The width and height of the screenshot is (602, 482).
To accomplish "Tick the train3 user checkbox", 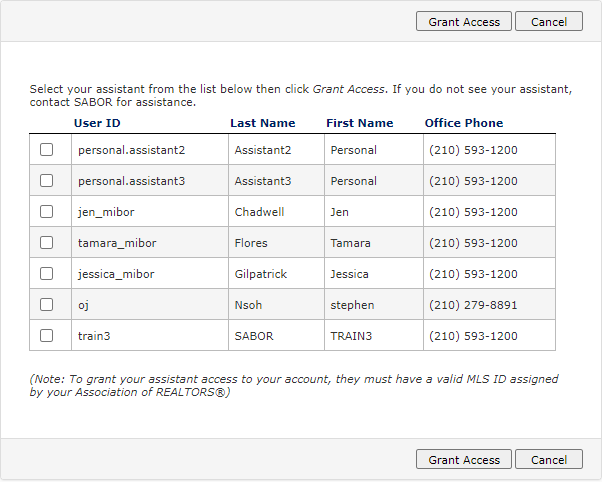I will point(47,336).
